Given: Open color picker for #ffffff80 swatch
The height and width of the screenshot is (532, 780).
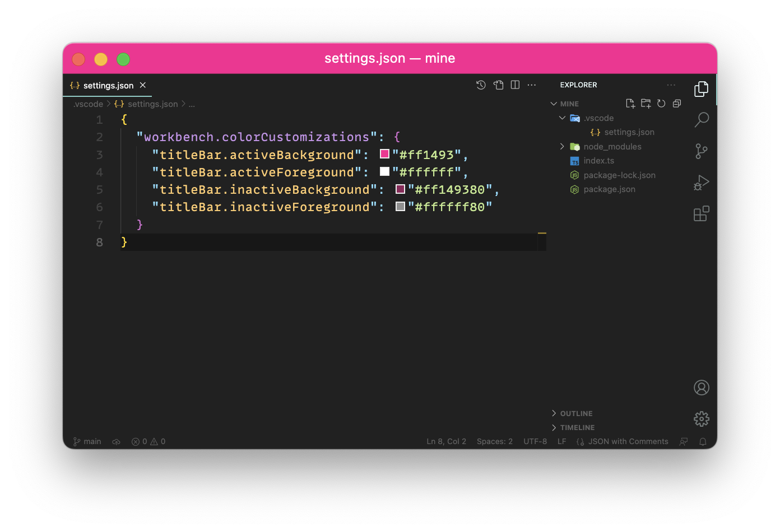Looking at the screenshot, I should point(400,206).
